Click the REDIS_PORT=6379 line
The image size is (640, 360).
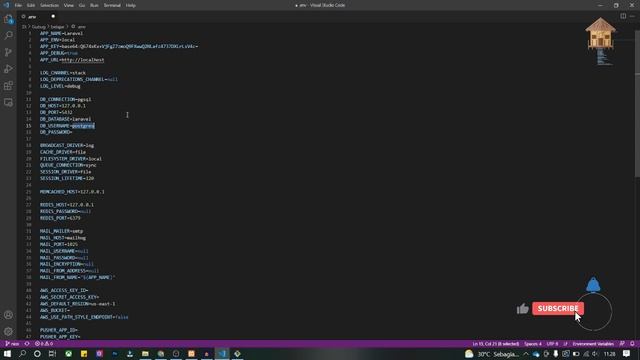(x=60, y=218)
